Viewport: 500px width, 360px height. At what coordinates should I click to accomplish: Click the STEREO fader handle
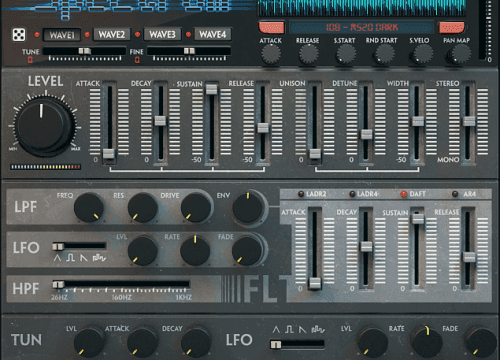pos(469,121)
